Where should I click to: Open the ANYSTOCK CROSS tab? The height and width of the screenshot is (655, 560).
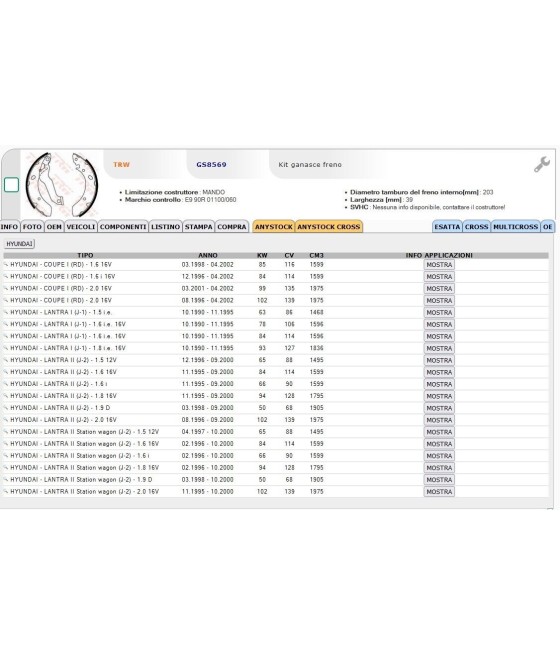point(329,227)
